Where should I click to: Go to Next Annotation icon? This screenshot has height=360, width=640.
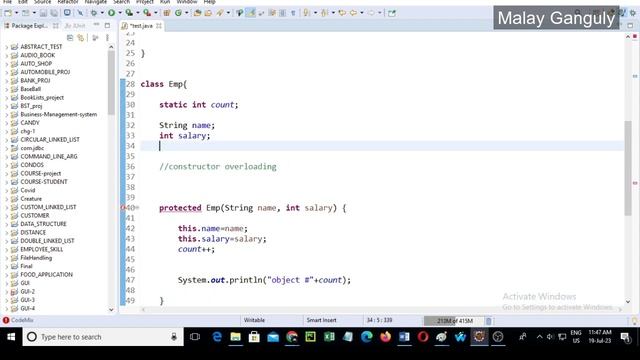tap(307, 13)
